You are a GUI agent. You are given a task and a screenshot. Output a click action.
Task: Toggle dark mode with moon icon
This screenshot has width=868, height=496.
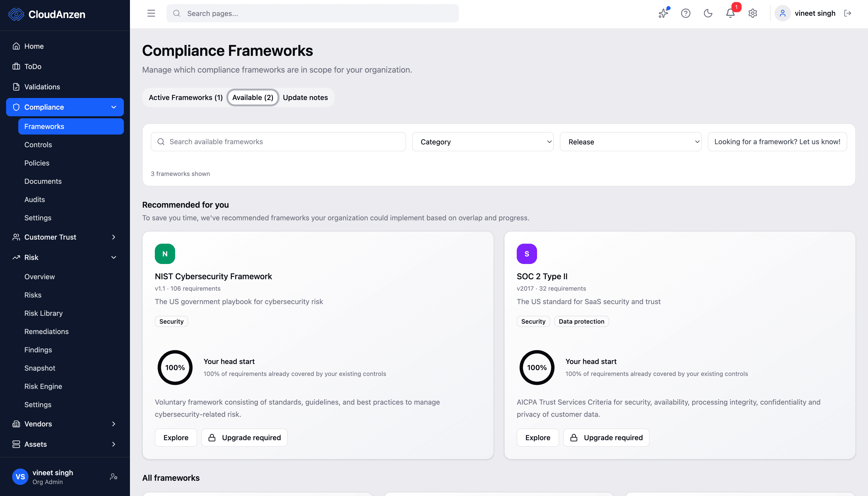click(708, 13)
